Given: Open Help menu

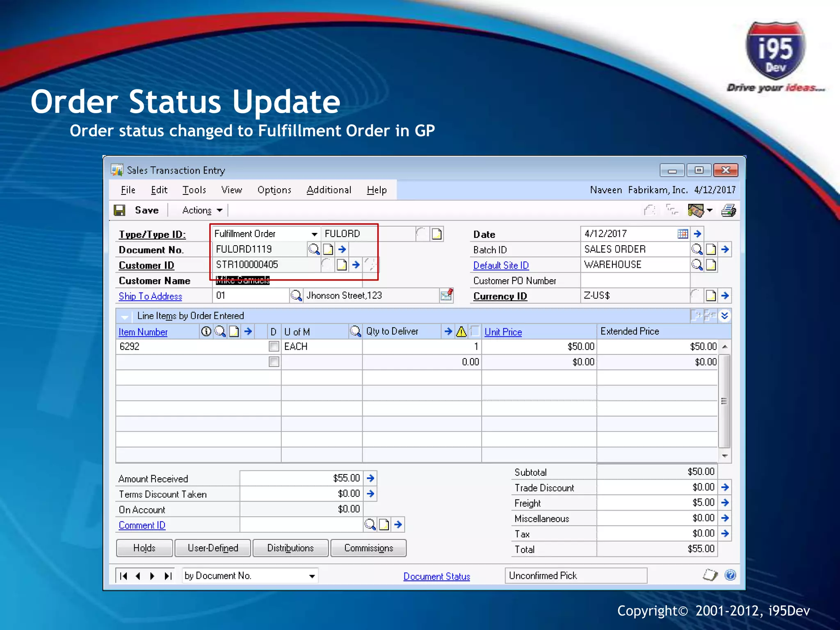Looking at the screenshot, I should [377, 190].
